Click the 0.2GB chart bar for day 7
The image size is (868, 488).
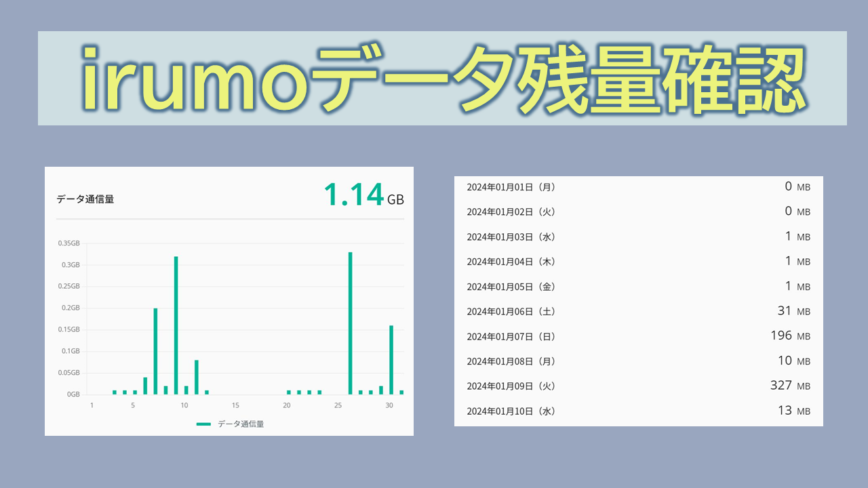click(155, 351)
